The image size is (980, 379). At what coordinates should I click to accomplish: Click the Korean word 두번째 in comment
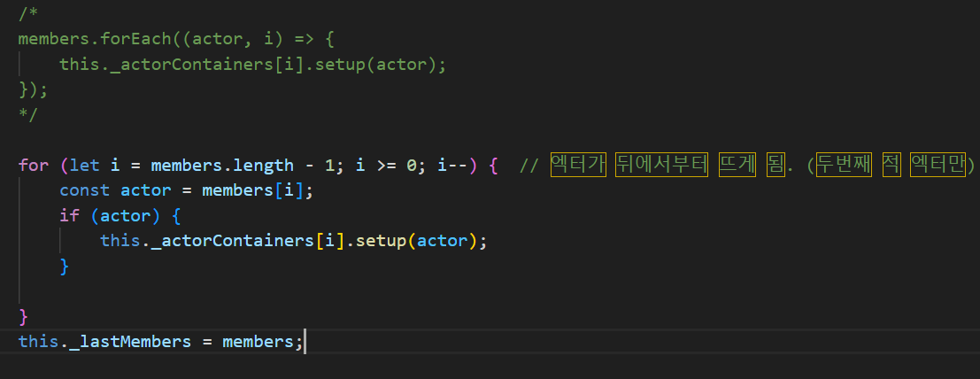pos(844,165)
